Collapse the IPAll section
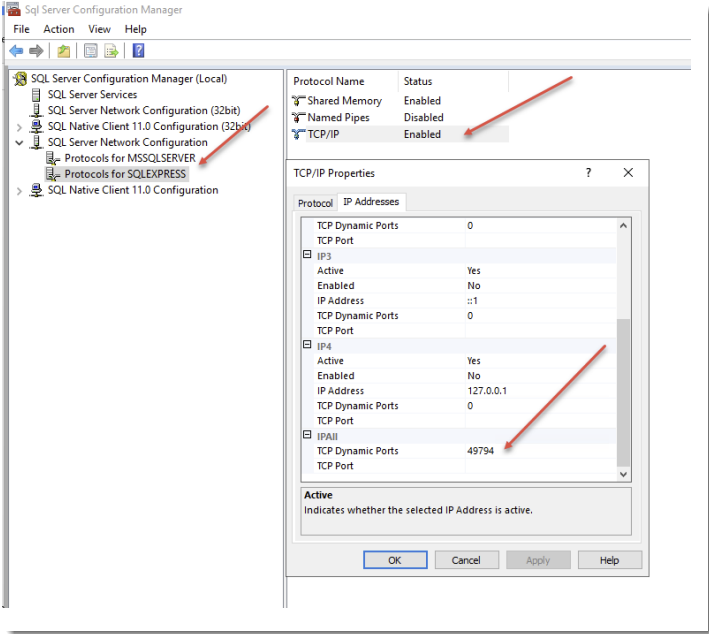709x634 pixels. point(307,435)
